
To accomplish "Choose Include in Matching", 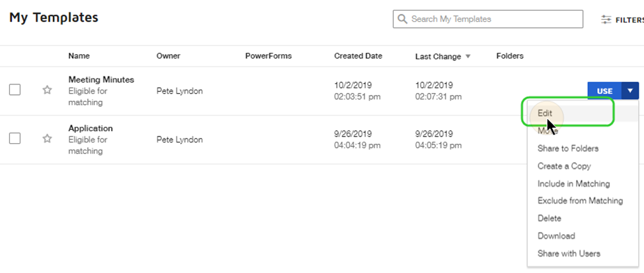I will [573, 183].
